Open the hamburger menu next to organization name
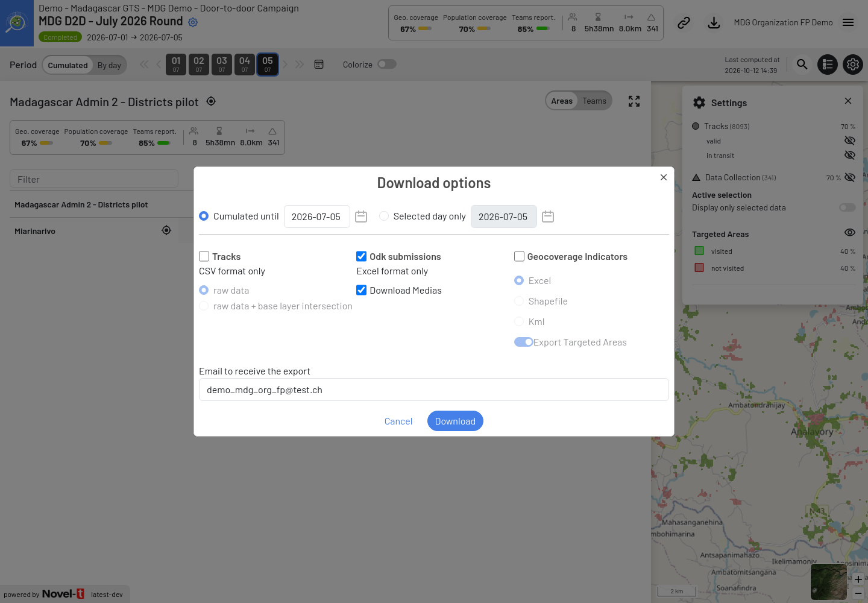 coord(848,22)
